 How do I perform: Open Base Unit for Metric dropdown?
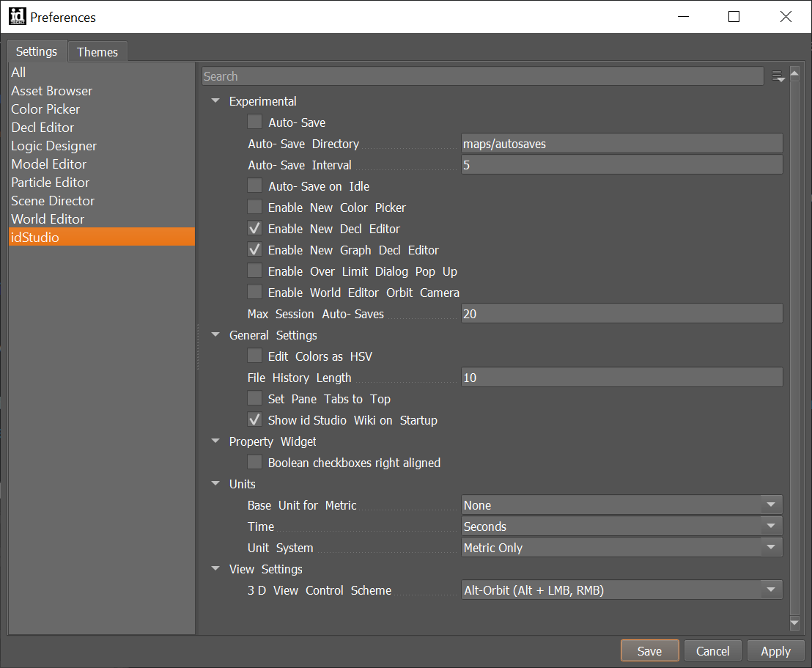(621, 504)
